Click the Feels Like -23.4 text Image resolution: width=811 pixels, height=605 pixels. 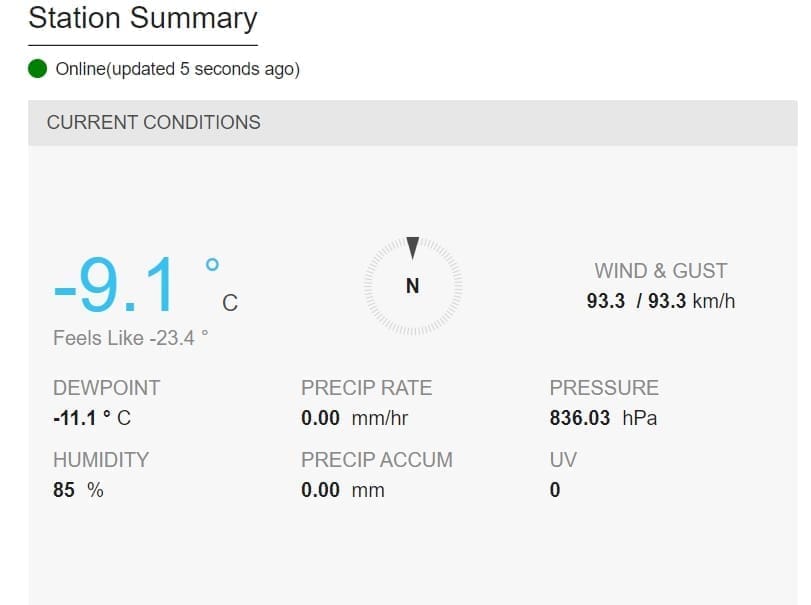click(x=131, y=338)
